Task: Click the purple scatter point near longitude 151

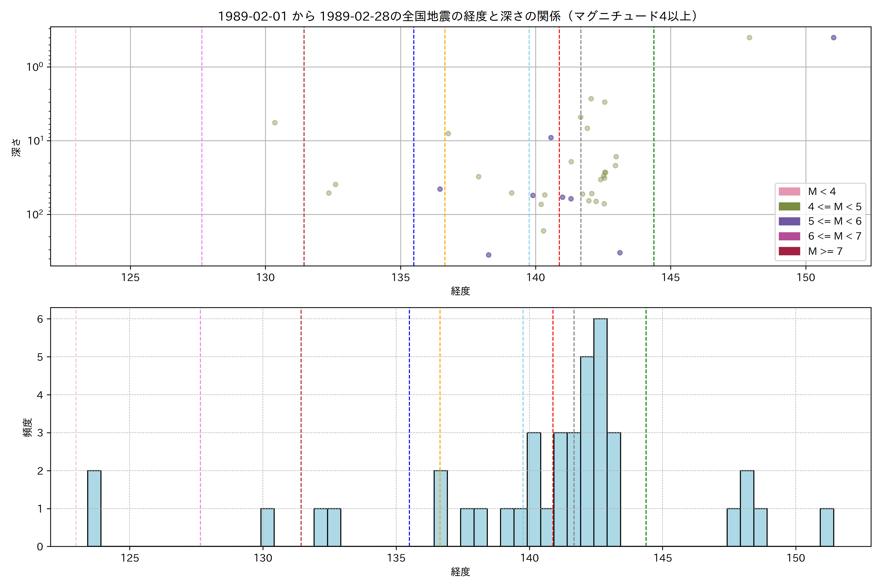Action: tap(834, 37)
